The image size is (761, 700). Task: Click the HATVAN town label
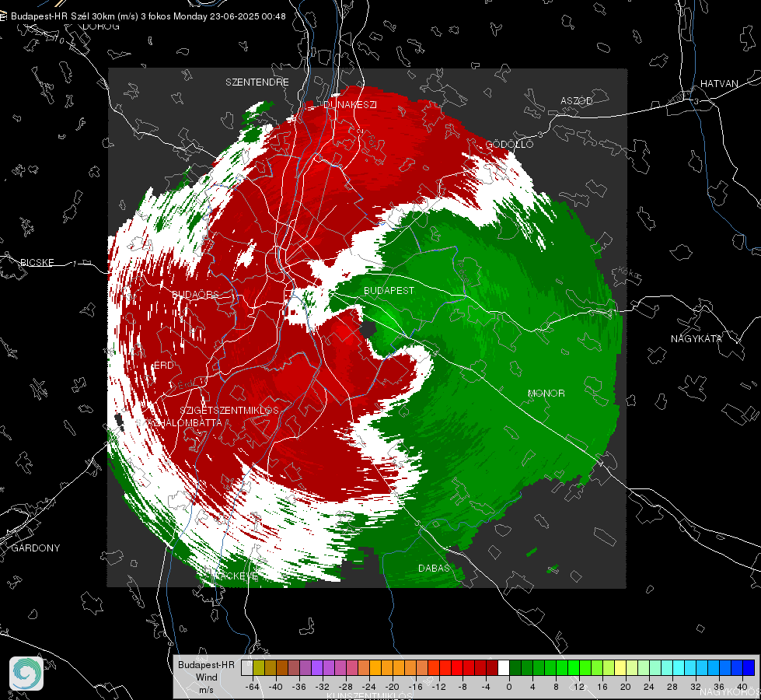[719, 83]
